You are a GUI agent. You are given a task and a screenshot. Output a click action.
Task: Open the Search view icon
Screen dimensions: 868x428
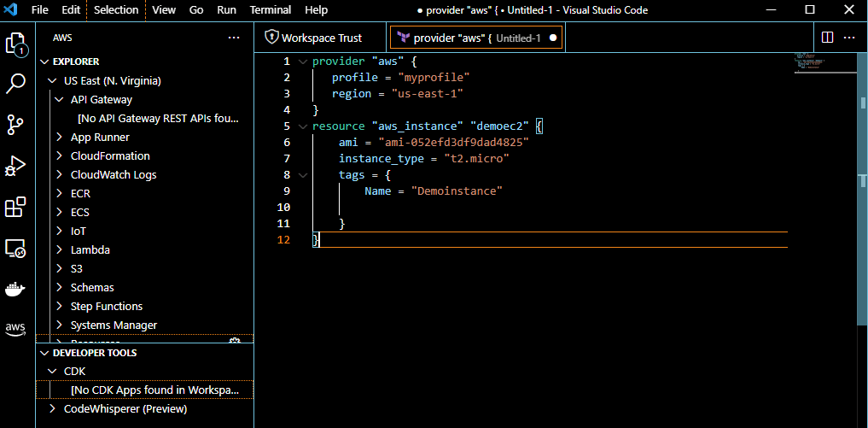point(16,84)
